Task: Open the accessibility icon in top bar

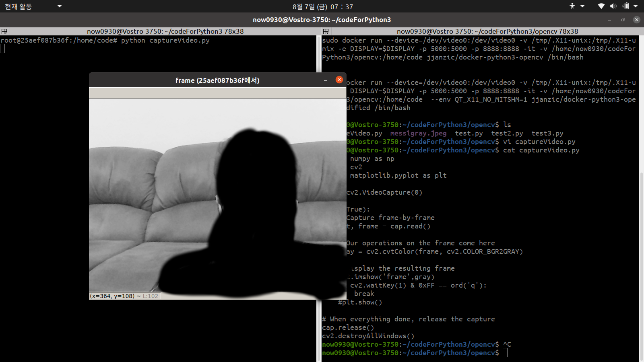Action: pos(572,6)
